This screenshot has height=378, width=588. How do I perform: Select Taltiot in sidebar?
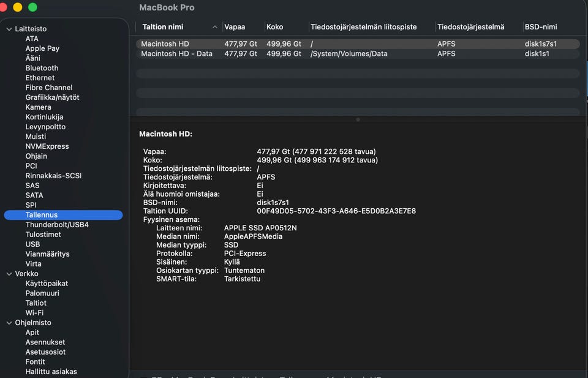coord(36,303)
